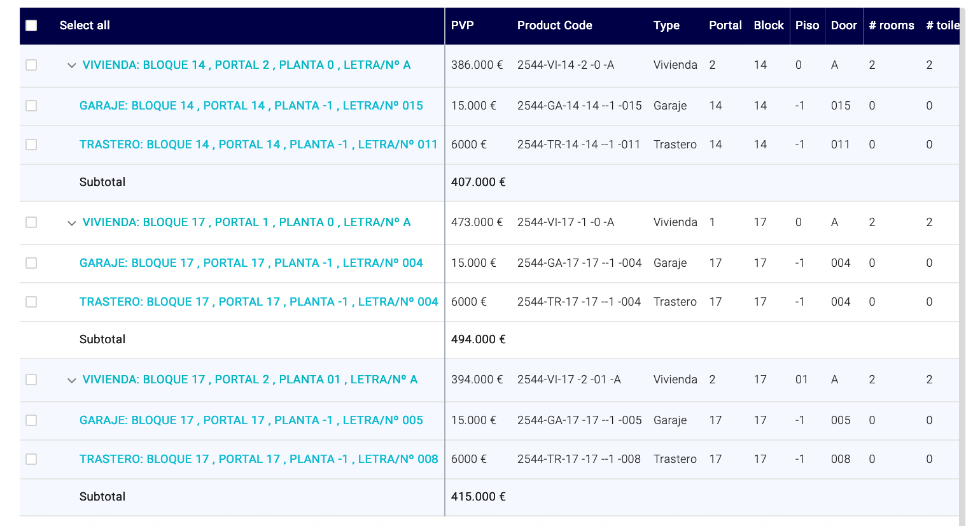Sort by PVP column header

462,25
